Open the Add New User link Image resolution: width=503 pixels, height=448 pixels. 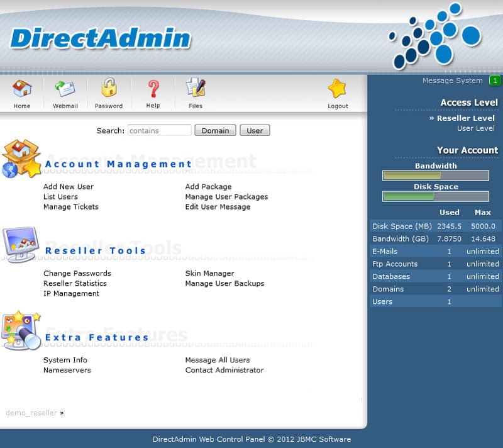point(69,187)
